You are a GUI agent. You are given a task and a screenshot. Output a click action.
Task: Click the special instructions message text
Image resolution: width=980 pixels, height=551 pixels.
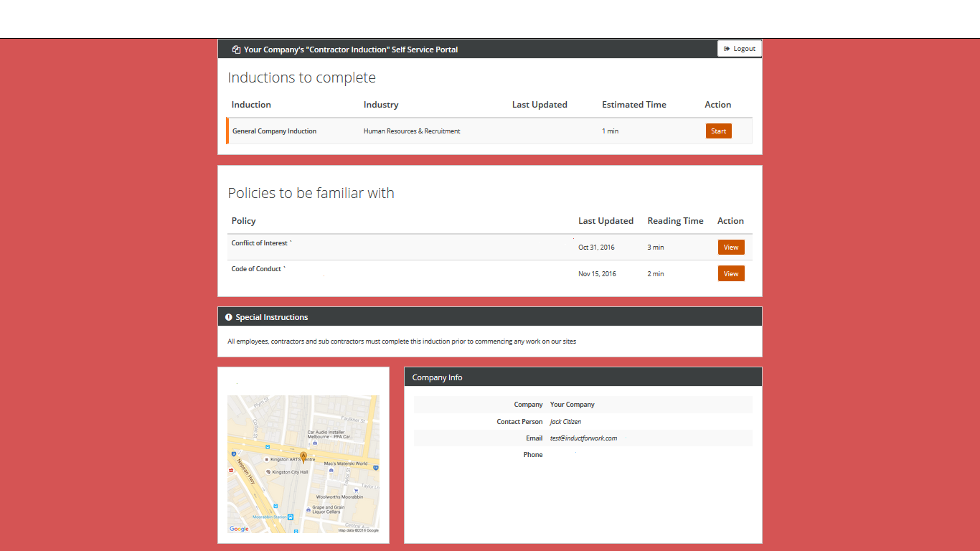pyautogui.click(x=402, y=342)
